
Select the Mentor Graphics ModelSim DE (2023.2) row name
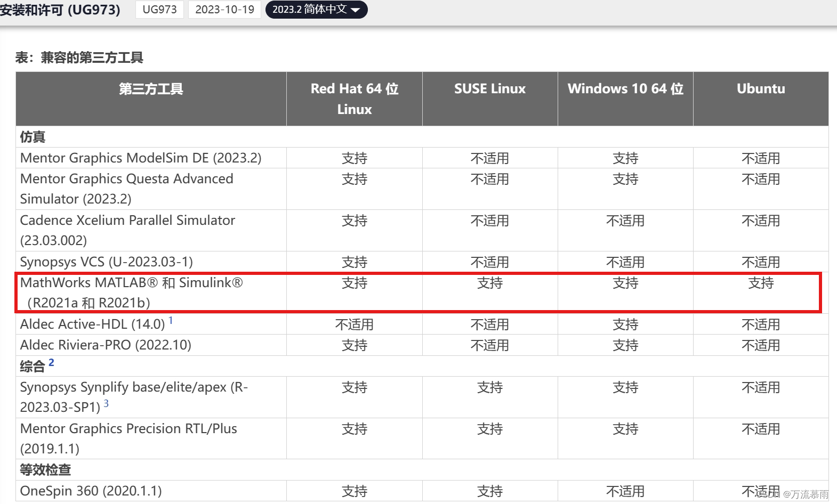pos(141,158)
